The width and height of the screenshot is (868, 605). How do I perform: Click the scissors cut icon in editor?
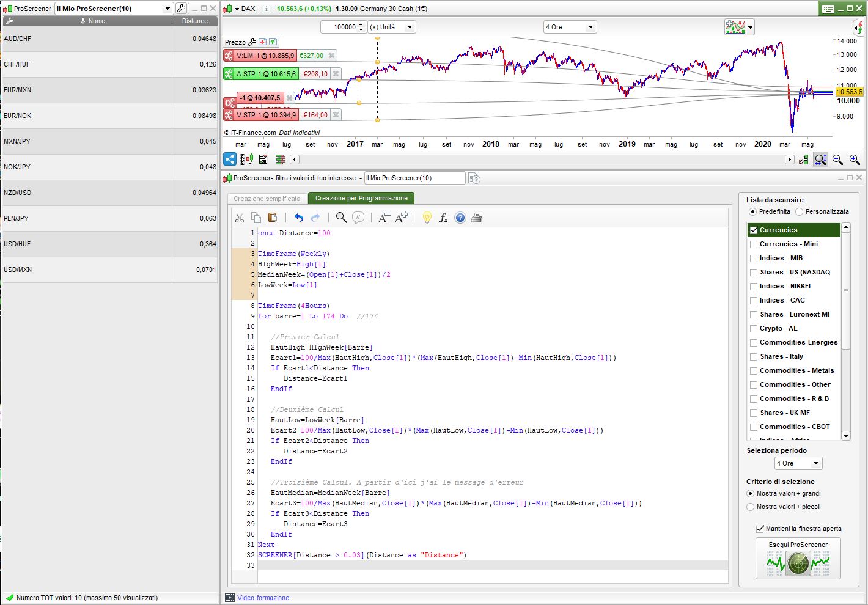(x=240, y=218)
